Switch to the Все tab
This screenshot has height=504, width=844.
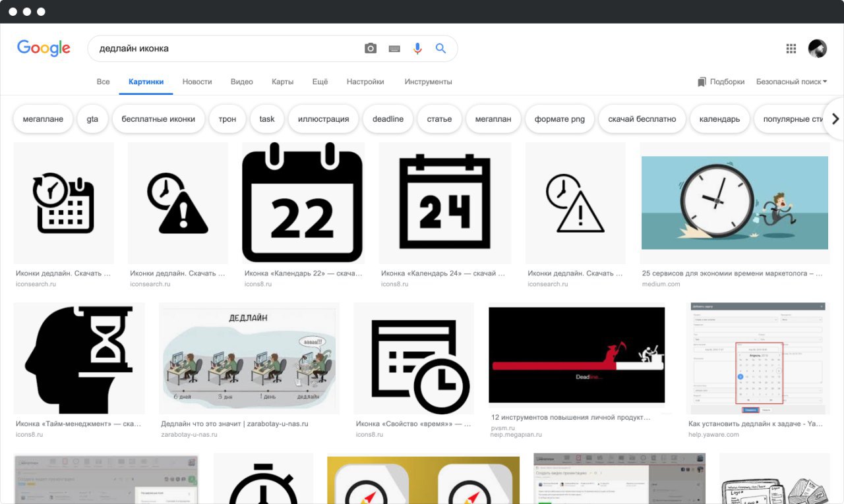tap(103, 82)
